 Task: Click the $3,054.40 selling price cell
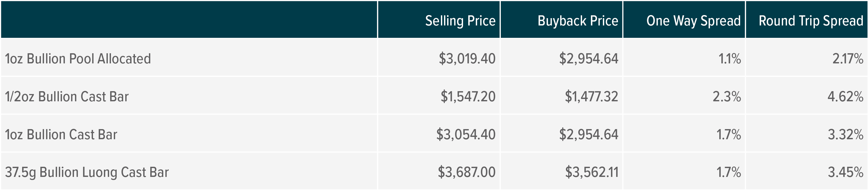coord(466,135)
